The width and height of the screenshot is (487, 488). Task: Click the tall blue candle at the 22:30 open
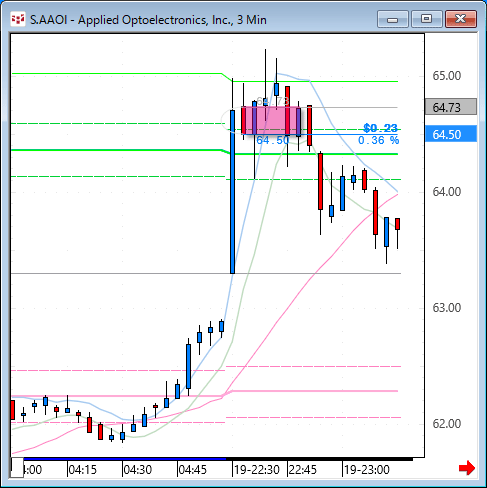(x=232, y=192)
